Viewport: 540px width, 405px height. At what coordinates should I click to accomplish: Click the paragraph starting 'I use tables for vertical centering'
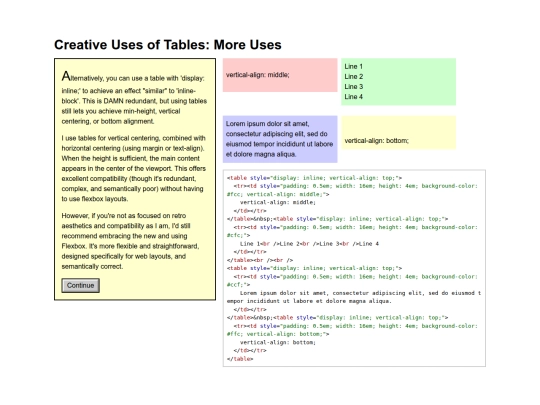[134, 168]
